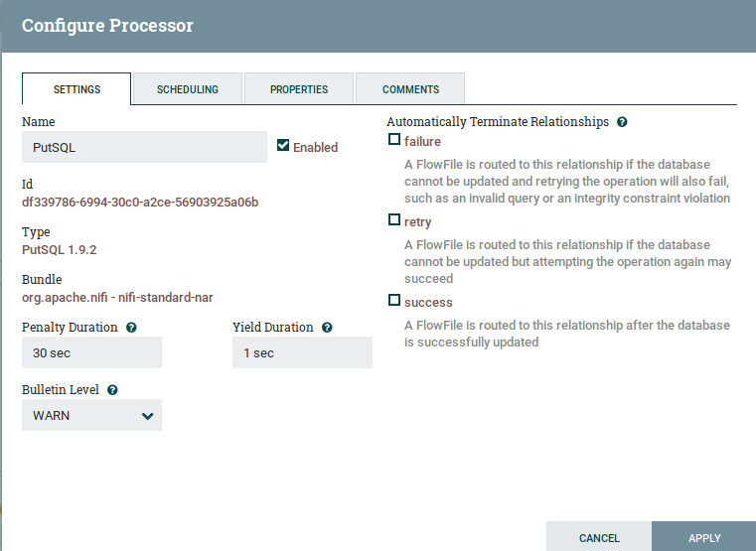Select the Bundle value org.apache.nifi text
This screenshot has width=756, height=551.
click(117, 297)
